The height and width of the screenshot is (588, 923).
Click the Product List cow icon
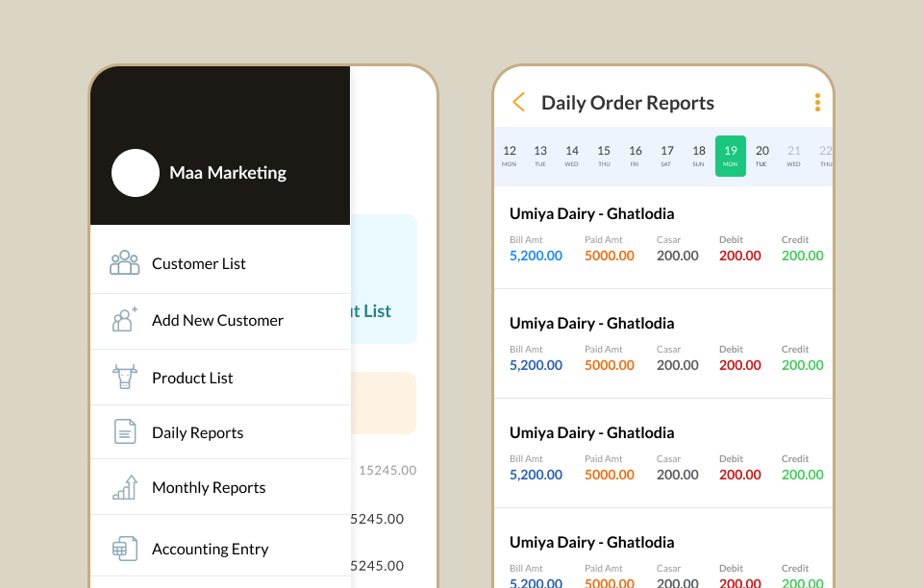125,377
